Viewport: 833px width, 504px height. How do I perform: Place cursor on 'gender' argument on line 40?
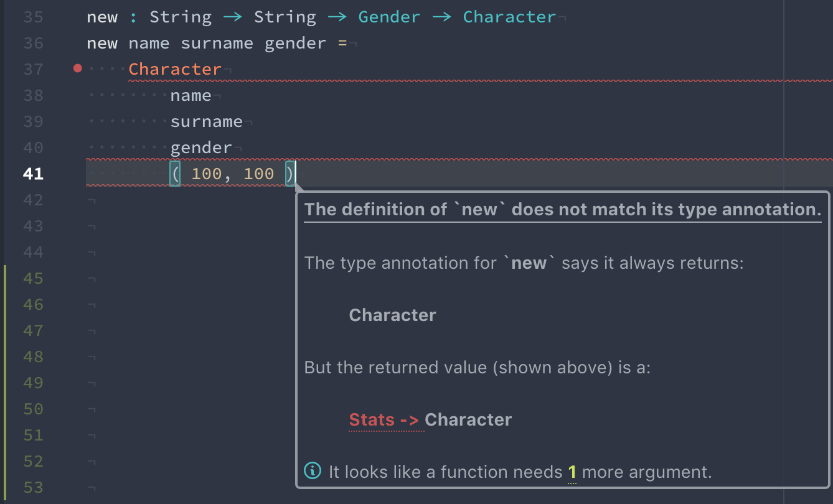(x=200, y=147)
